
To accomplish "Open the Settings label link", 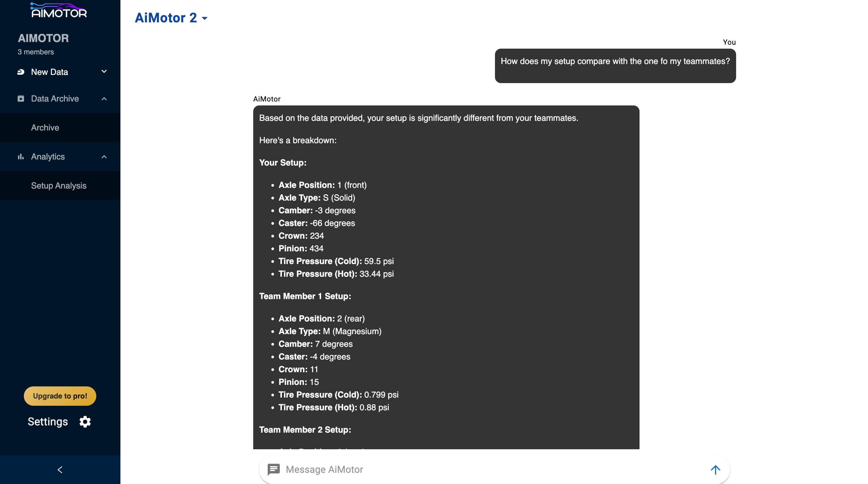I will pos(47,421).
